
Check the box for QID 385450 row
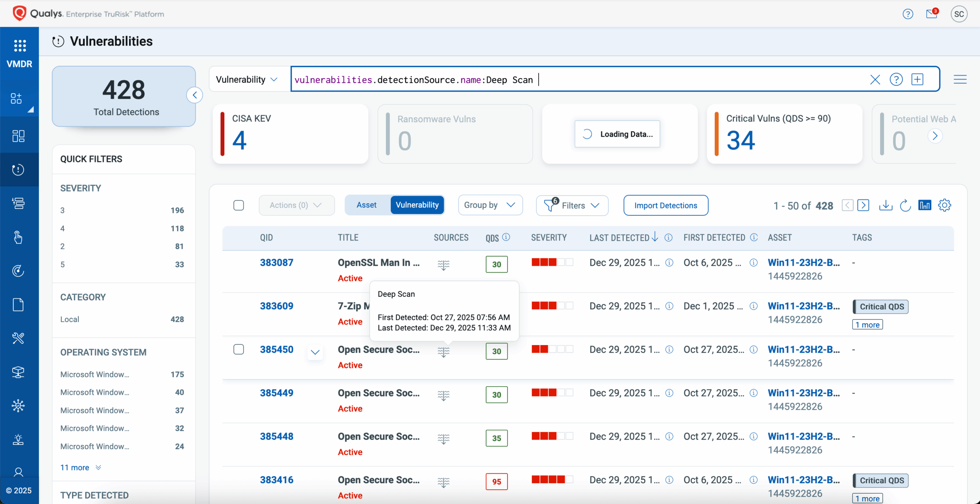(x=238, y=349)
